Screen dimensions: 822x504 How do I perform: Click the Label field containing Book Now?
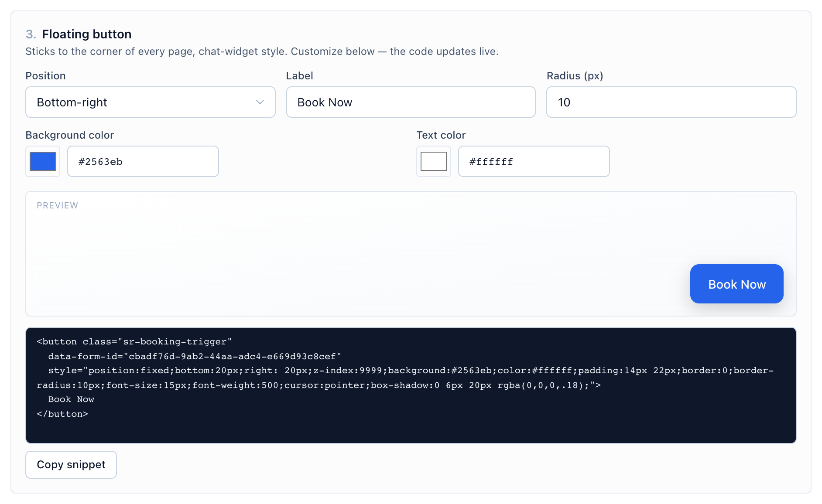[x=411, y=102]
